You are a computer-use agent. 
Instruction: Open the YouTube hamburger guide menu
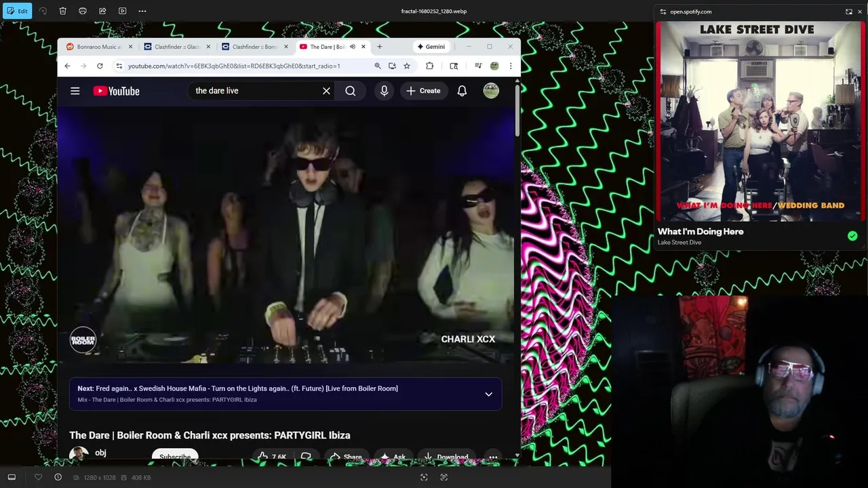(75, 91)
